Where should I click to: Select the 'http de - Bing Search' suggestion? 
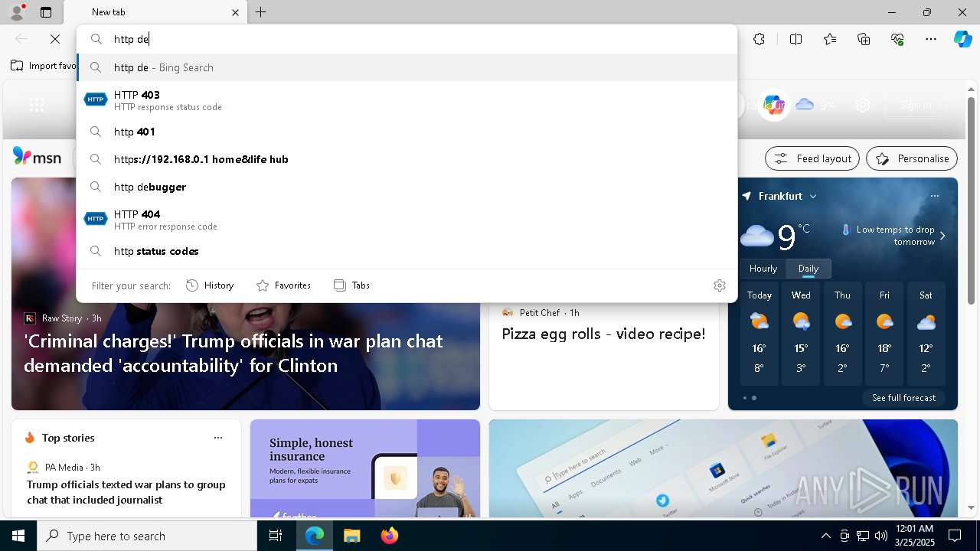coord(407,67)
